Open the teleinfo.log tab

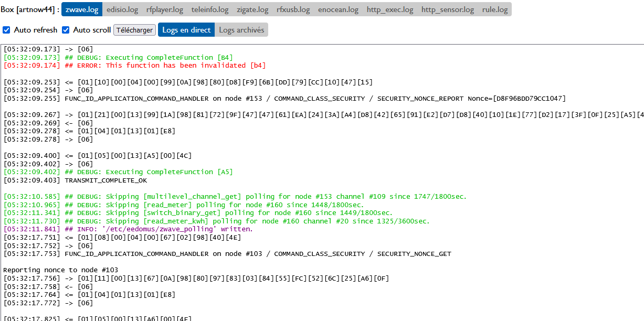tap(210, 9)
